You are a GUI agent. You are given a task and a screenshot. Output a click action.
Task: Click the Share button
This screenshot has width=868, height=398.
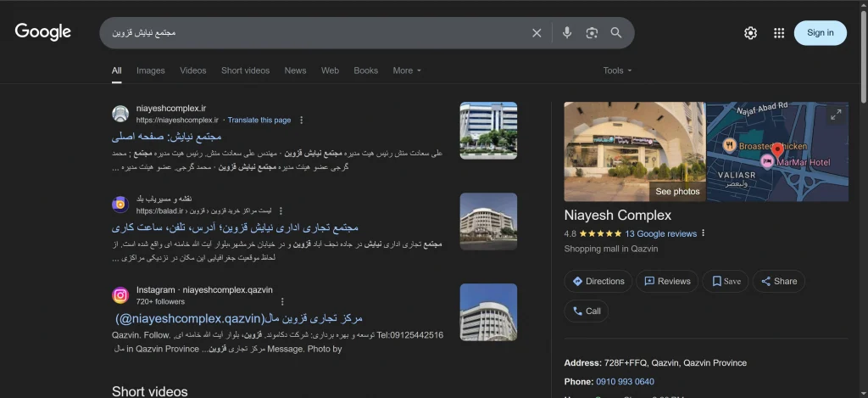point(778,282)
